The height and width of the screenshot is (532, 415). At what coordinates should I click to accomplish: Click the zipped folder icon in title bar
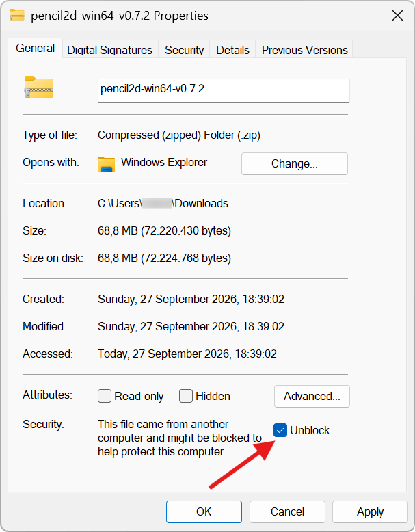17,15
